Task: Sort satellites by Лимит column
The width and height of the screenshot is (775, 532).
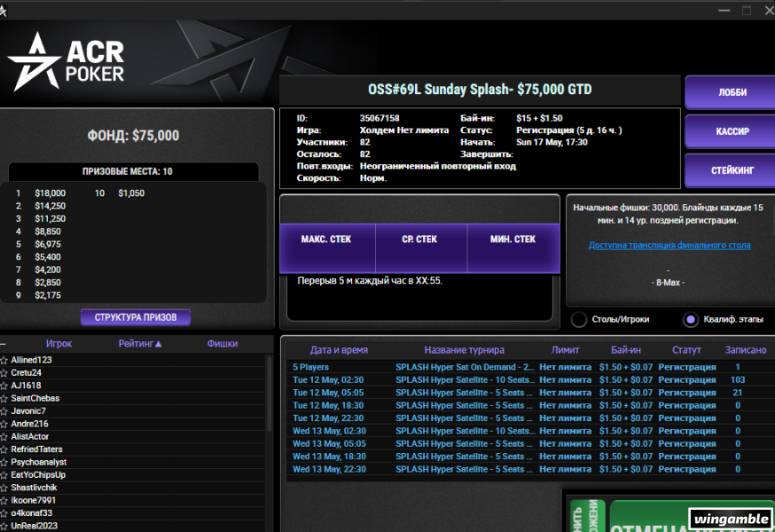Action: pos(565,350)
